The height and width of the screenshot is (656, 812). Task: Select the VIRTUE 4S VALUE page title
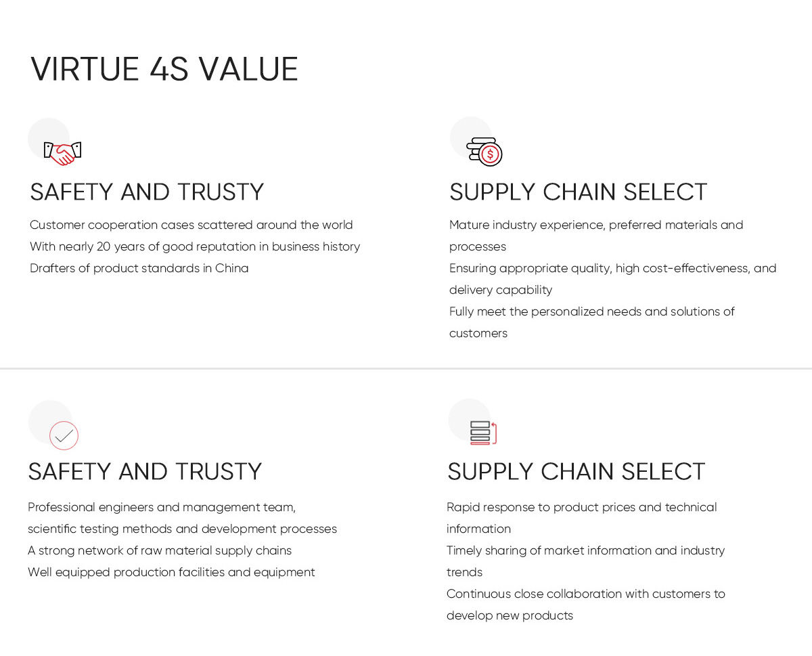(164, 69)
